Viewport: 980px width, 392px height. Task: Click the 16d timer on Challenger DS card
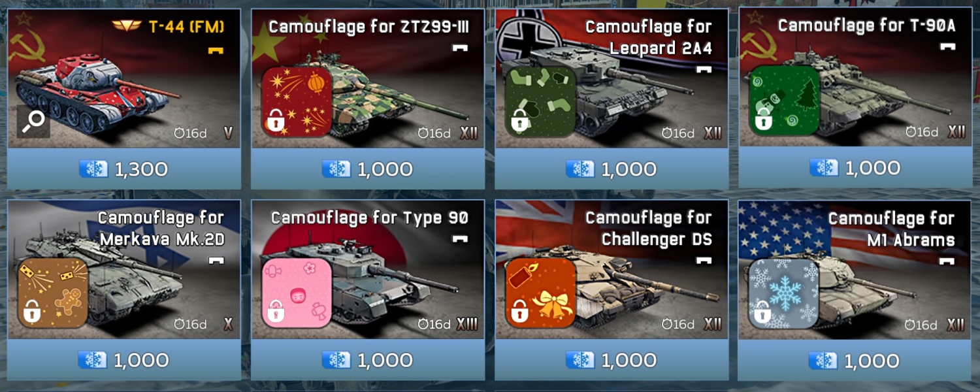[x=678, y=324]
